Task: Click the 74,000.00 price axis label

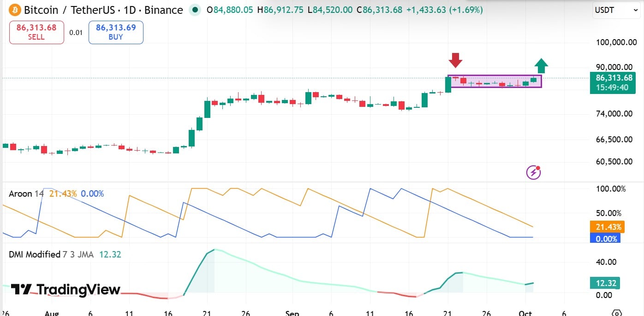Action: pyautogui.click(x=614, y=114)
